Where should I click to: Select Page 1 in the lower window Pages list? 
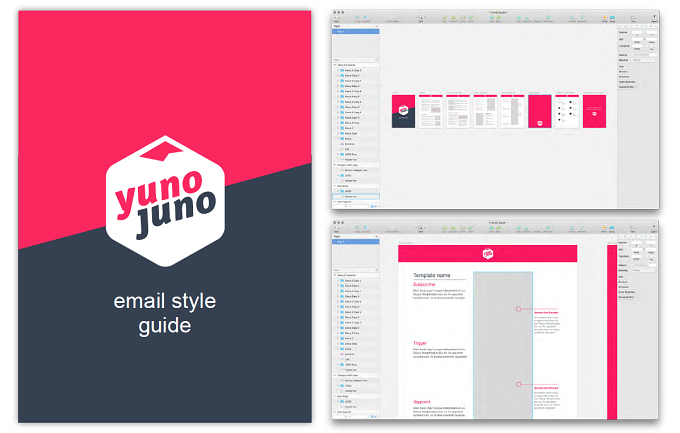(x=356, y=242)
